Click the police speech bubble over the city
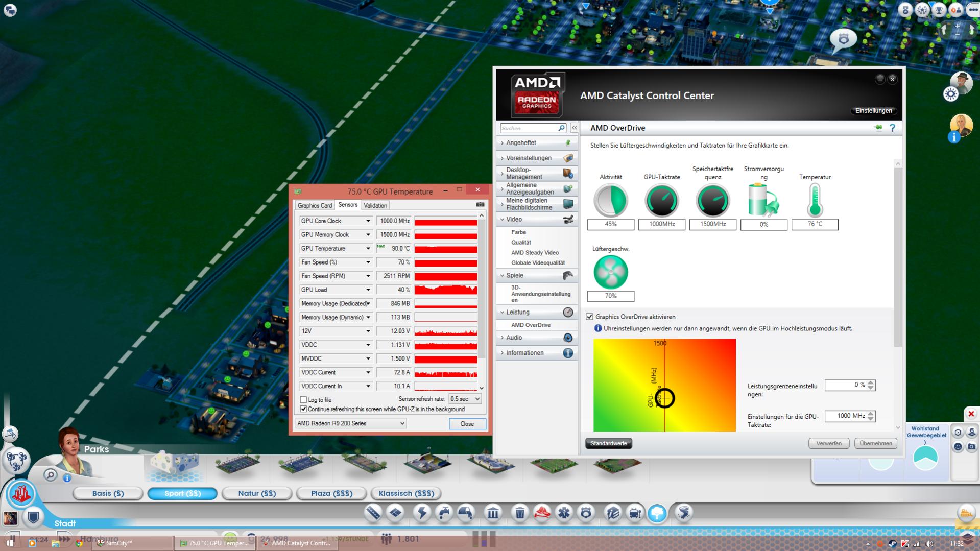This screenshot has width=980, height=551. pos(843,40)
